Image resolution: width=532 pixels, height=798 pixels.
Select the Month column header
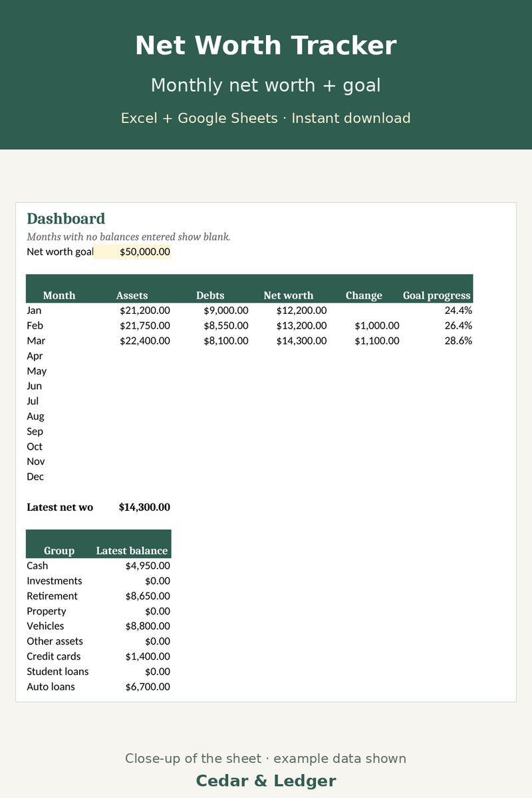[59, 295]
